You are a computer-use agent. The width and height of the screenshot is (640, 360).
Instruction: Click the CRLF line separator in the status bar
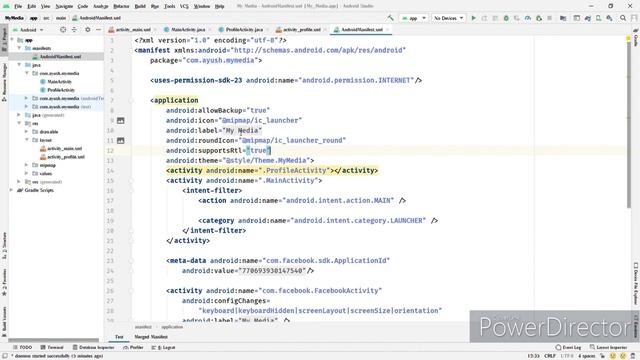(550, 356)
